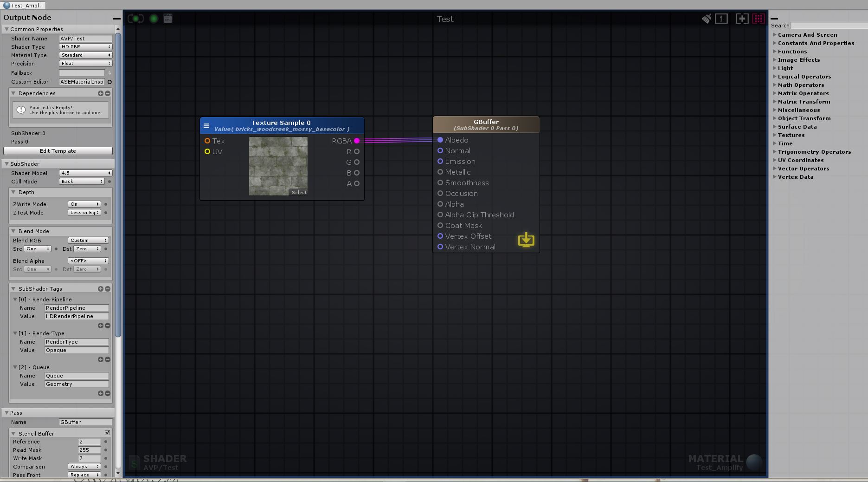Toggle the dot beside ZTest Mode
Image resolution: width=868 pixels, height=482 pixels.
click(106, 213)
